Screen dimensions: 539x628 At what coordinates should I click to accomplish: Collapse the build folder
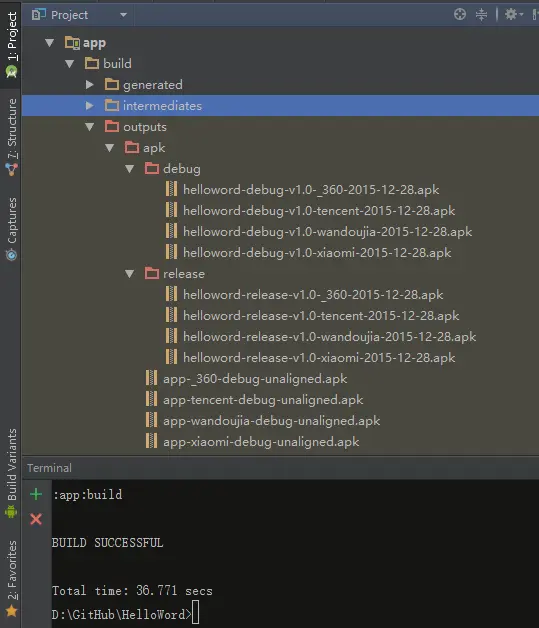tap(70, 64)
